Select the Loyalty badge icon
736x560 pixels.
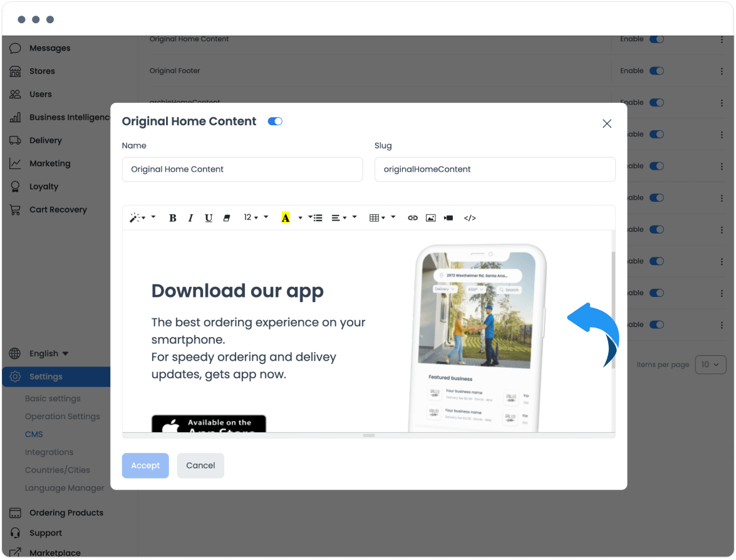15,187
